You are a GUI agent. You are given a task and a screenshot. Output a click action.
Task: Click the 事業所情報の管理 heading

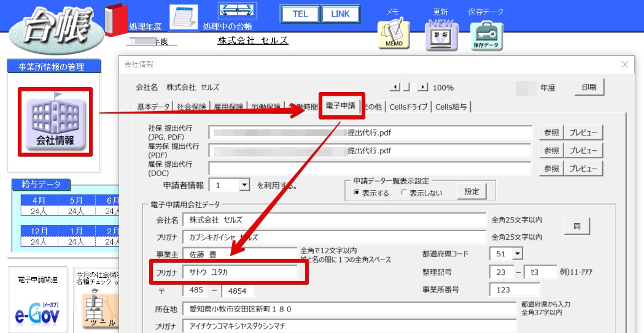pos(54,67)
